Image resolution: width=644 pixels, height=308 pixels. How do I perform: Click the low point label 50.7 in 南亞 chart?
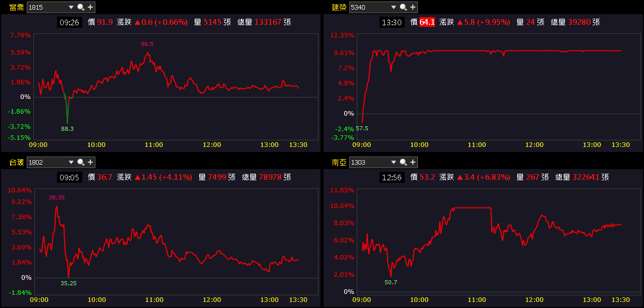point(391,282)
